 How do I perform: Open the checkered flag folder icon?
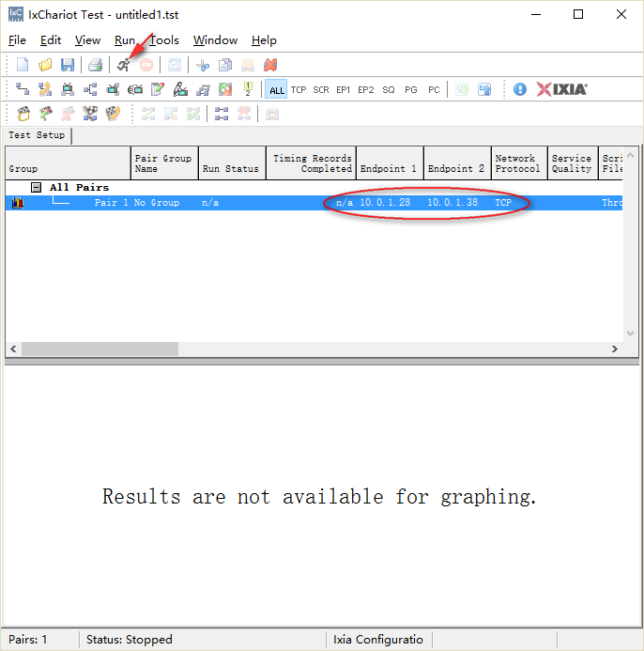(x=23, y=114)
